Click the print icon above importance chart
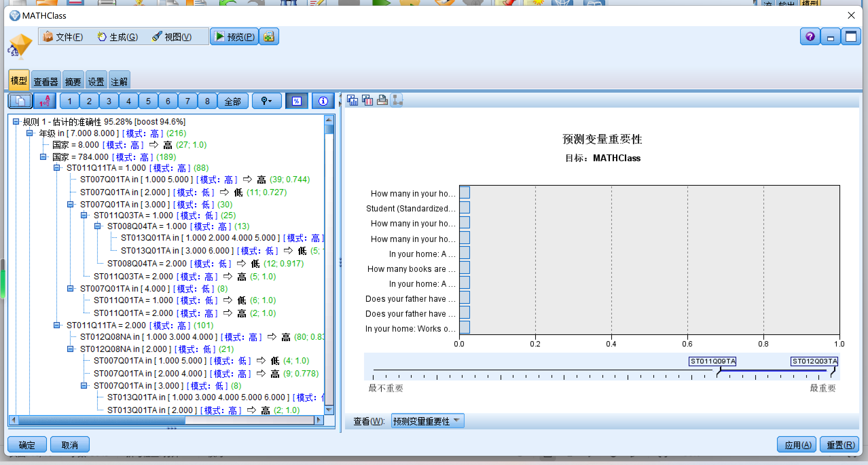The width and height of the screenshot is (868, 465). pos(382,100)
